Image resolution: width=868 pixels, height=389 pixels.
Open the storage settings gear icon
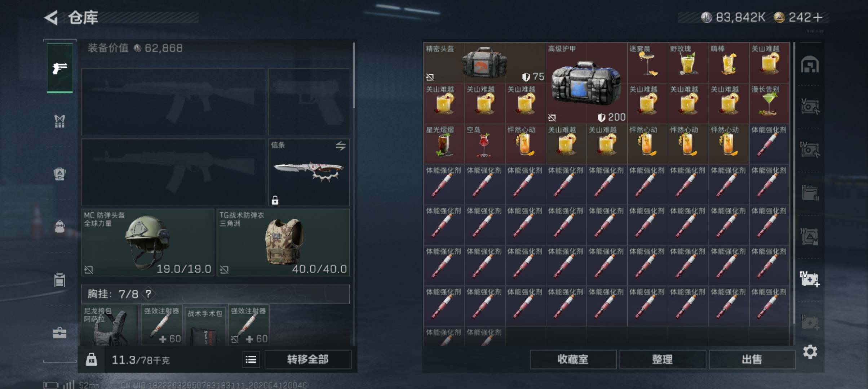click(810, 352)
